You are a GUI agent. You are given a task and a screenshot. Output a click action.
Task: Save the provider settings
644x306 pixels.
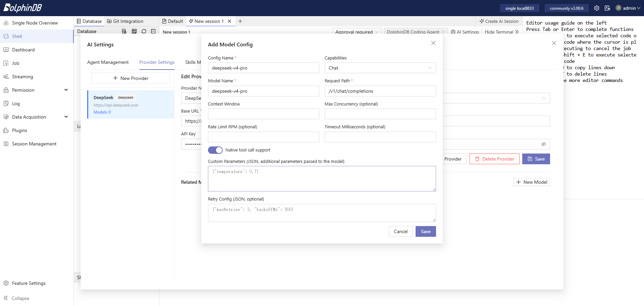coord(536,159)
